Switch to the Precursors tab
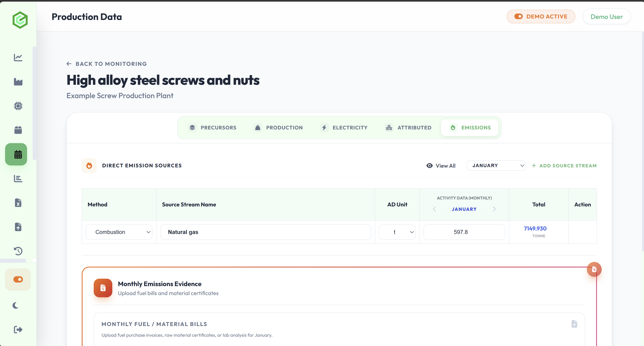644x346 pixels. [212, 128]
